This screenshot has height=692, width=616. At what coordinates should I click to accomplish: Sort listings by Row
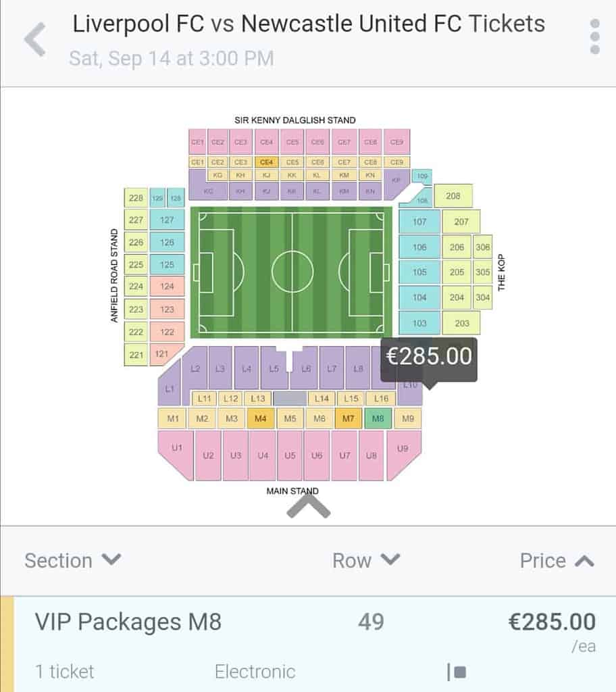coord(366,560)
